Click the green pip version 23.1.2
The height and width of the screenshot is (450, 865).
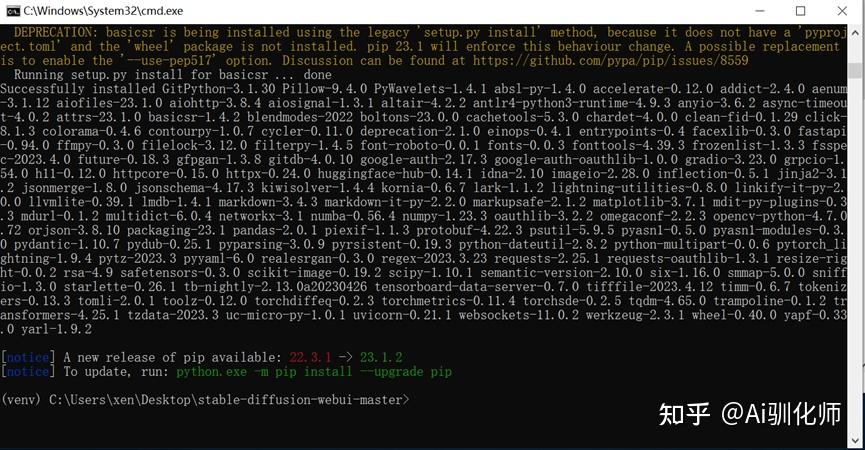(381, 357)
